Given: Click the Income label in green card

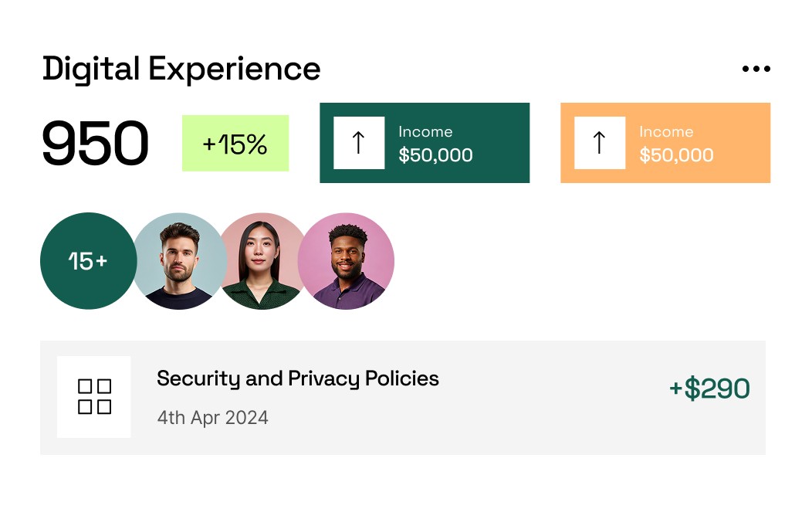Looking at the screenshot, I should [x=425, y=131].
